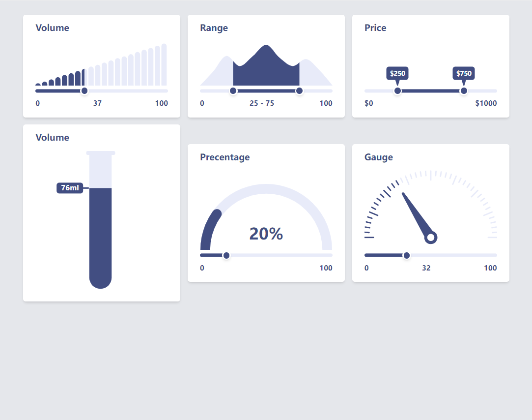Click the upper handle of the Range slider

[299, 90]
